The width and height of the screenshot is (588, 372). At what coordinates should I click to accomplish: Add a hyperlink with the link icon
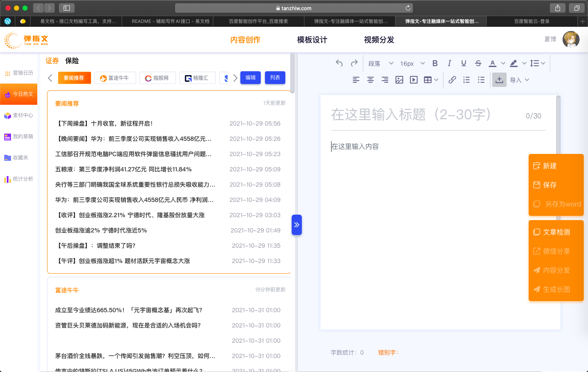coord(452,80)
